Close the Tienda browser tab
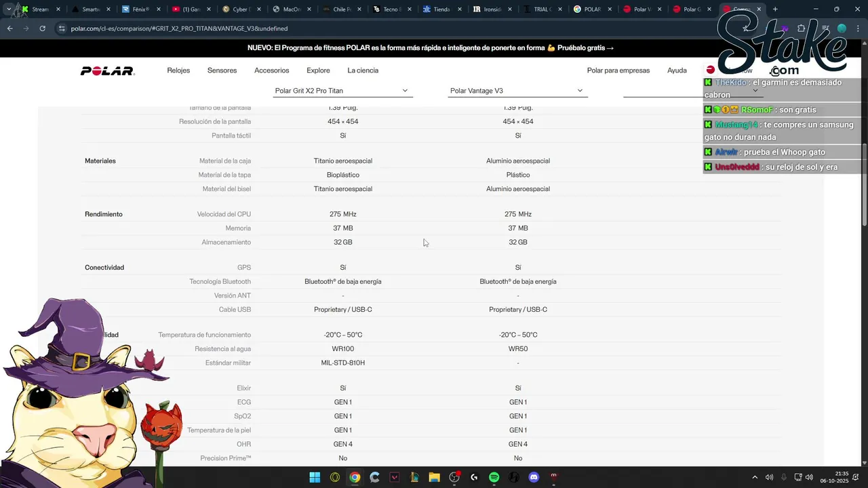The width and height of the screenshot is (868, 488). tap(460, 9)
